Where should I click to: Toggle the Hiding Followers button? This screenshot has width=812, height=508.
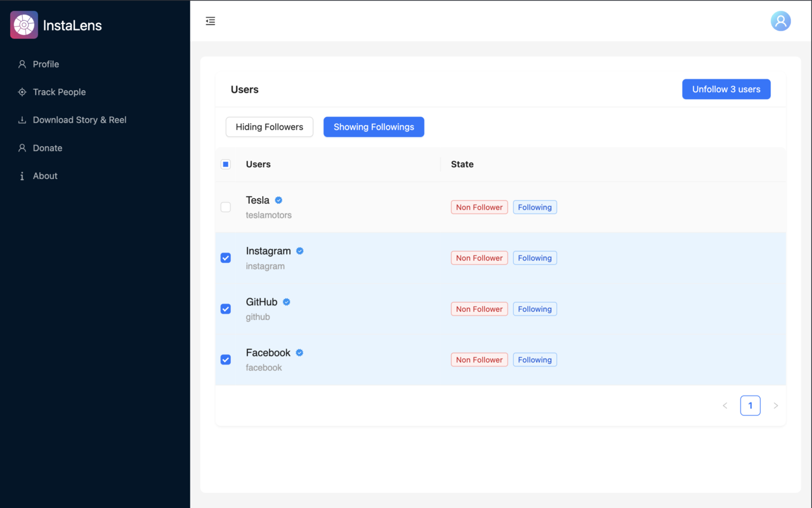[x=270, y=127]
